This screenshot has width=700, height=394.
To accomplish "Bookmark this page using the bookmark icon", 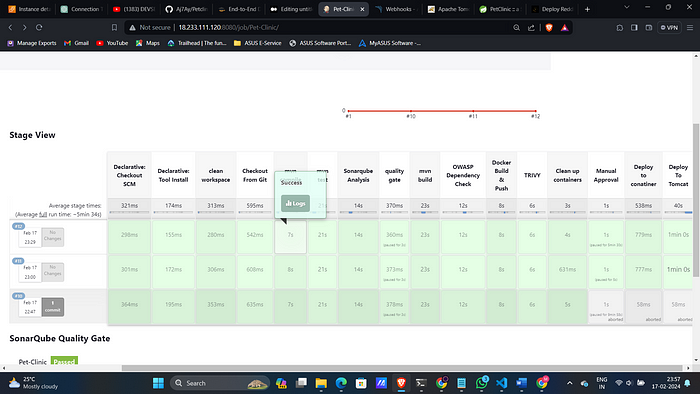I will [x=114, y=27].
